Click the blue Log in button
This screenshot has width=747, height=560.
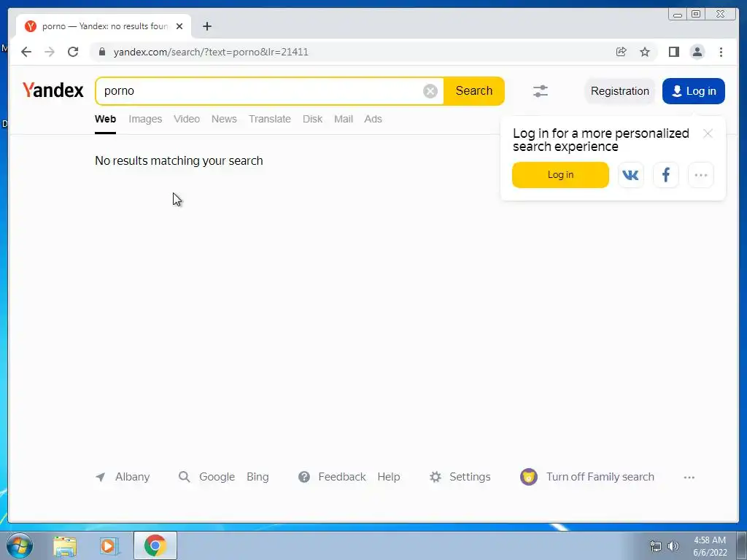coord(694,91)
